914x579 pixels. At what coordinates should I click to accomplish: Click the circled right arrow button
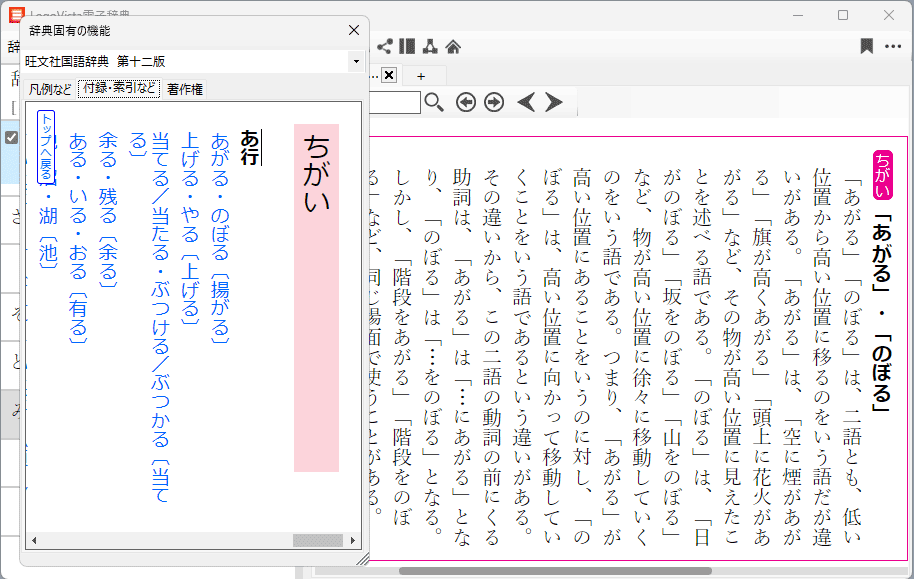pos(493,102)
